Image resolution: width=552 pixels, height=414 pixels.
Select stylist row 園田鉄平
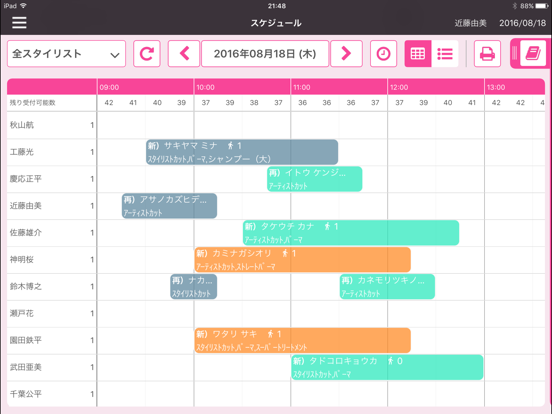tap(52, 340)
